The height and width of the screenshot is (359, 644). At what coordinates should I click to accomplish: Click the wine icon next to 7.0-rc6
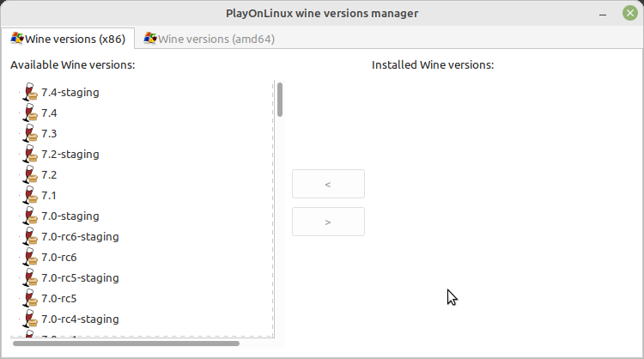point(30,257)
